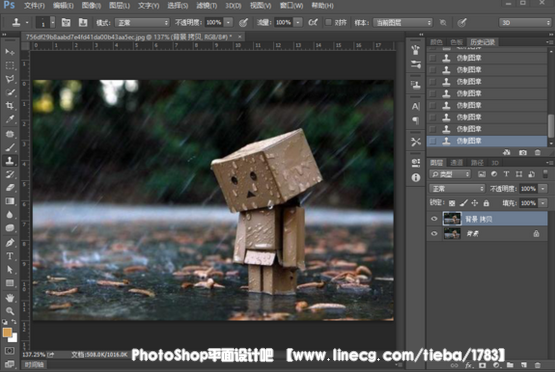The image size is (555, 372).
Task: Select the Zoom tool magnifier
Action: pos(10,311)
